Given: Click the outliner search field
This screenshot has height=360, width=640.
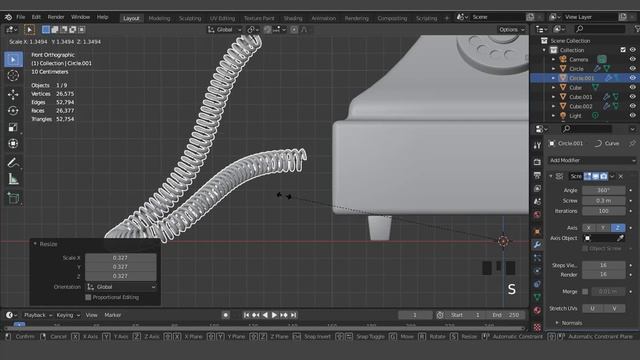Looking at the screenshot, I should pyautogui.click(x=599, y=29).
